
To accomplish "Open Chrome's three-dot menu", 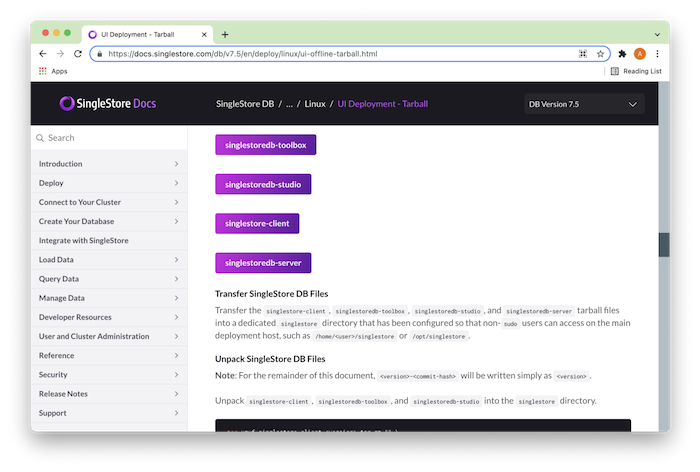I will point(656,54).
